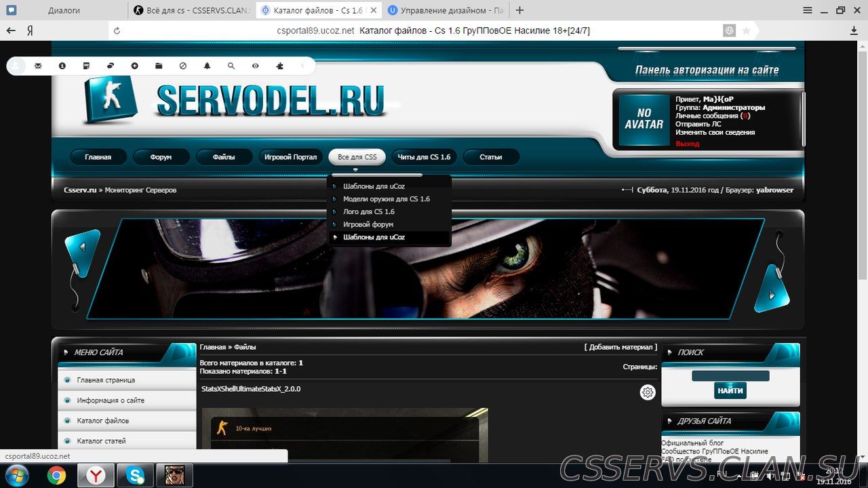
Task: Go to previous banner slide with left arrow
Action: point(82,253)
